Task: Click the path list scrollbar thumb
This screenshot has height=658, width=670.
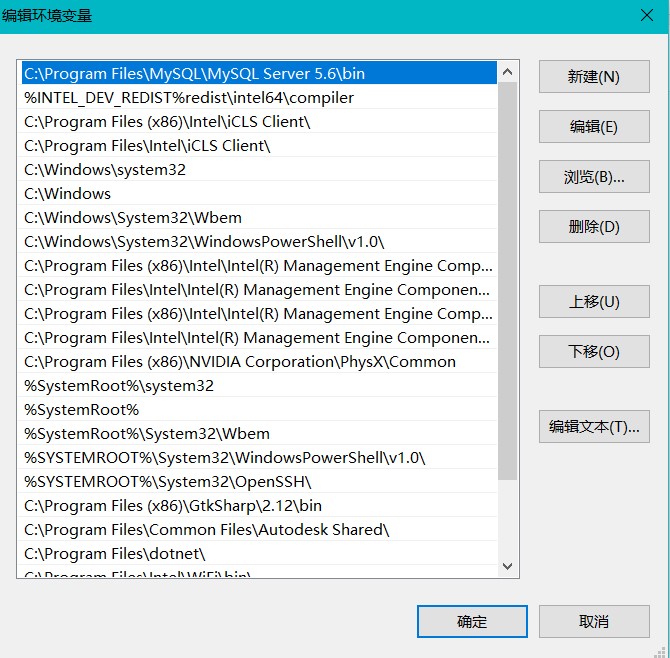Action: point(508,281)
